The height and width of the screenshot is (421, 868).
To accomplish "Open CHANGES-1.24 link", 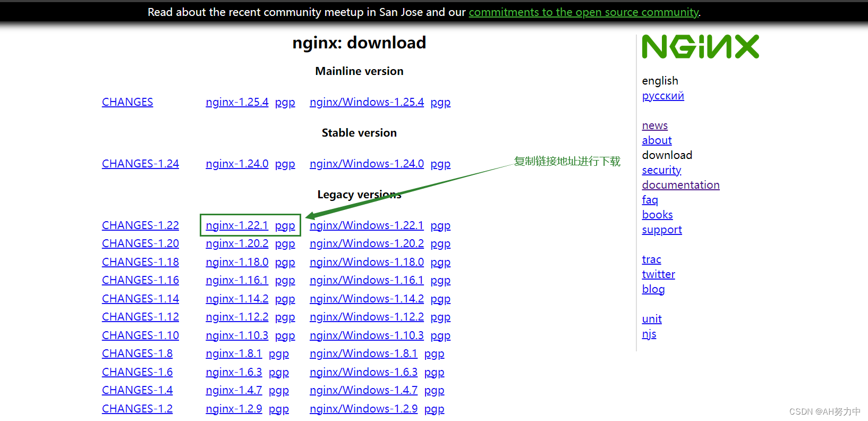I will pyautogui.click(x=140, y=164).
